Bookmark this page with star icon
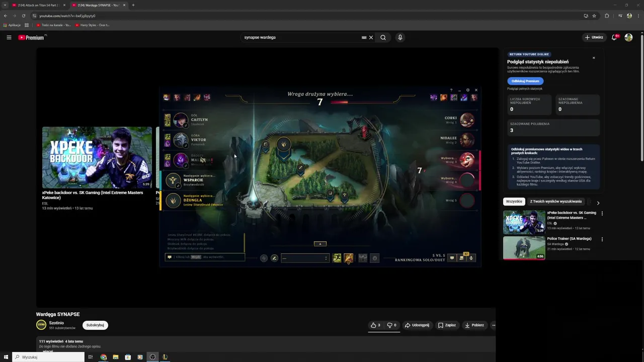Image resolution: width=644 pixels, height=362 pixels. [x=594, y=16]
